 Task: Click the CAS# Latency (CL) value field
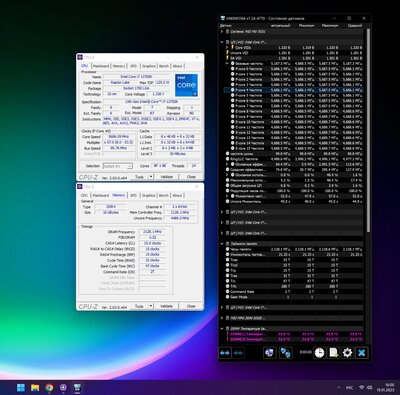point(152,243)
